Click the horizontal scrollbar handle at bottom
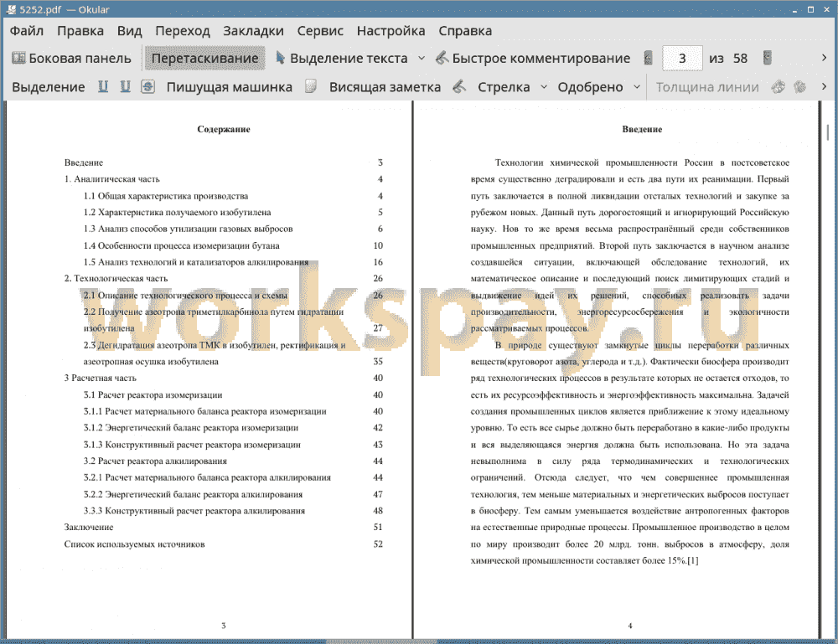Viewport: 838px width, 644px height. point(381,641)
